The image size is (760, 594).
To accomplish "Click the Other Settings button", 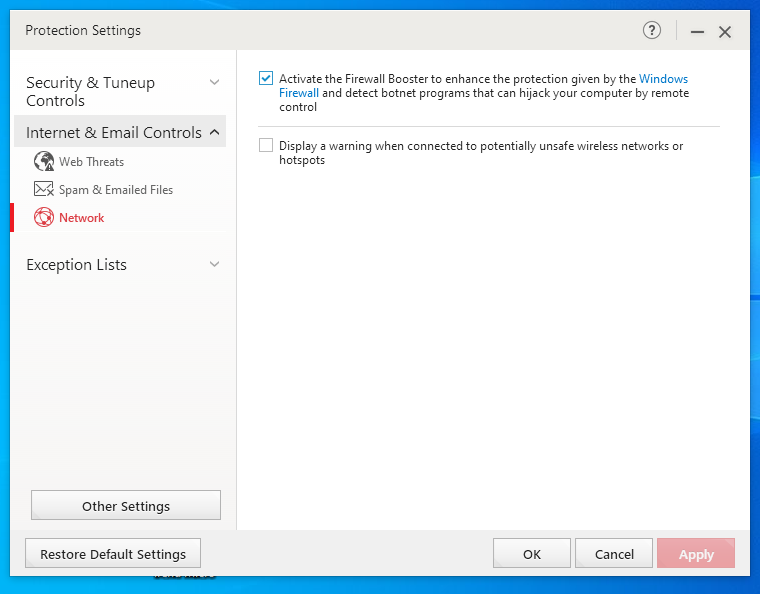I will 126,506.
